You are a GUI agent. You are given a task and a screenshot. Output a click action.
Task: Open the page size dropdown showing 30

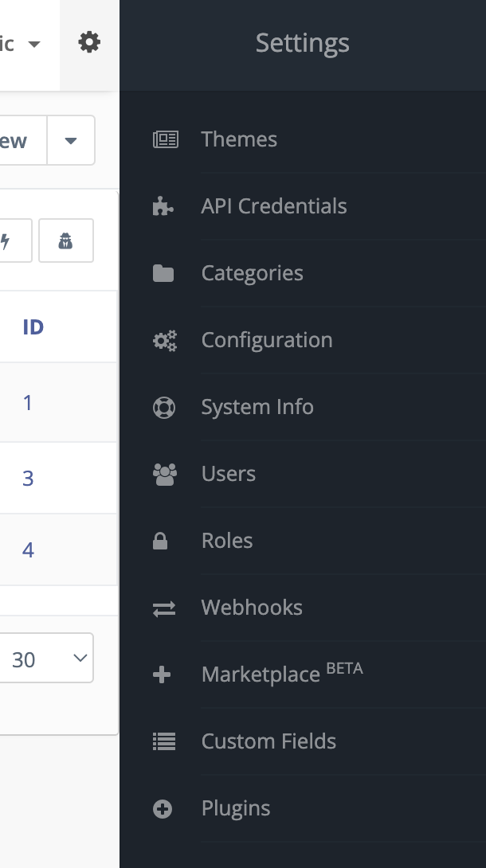(x=46, y=659)
